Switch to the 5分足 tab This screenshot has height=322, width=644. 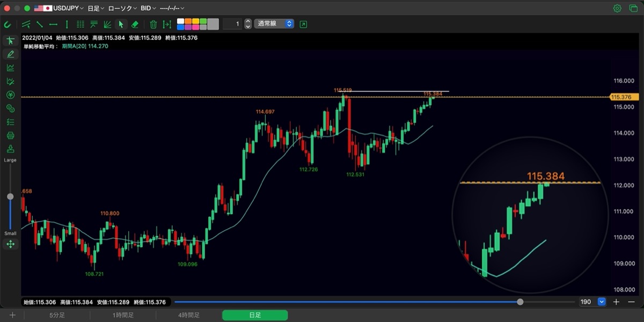pyautogui.click(x=57, y=316)
